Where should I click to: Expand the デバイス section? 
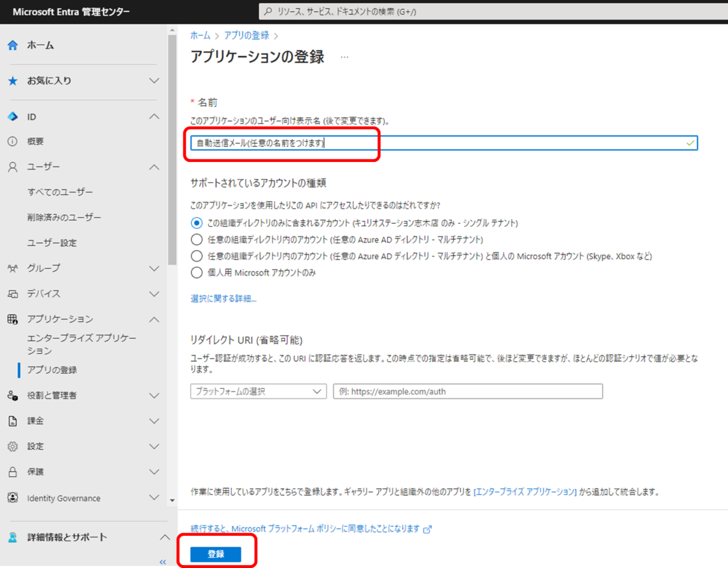pos(155,294)
